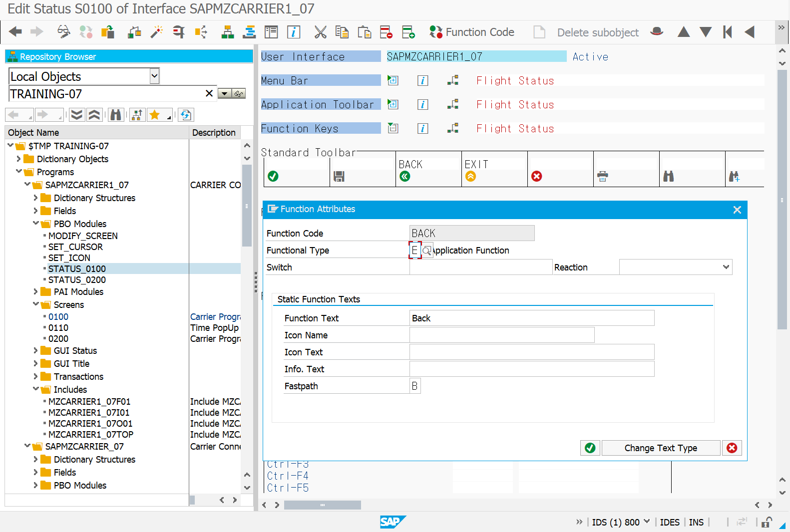Click the Display Navigation Window icon
The height and width of the screenshot is (532, 790).
pyautogui.click(x=249, y=32)
